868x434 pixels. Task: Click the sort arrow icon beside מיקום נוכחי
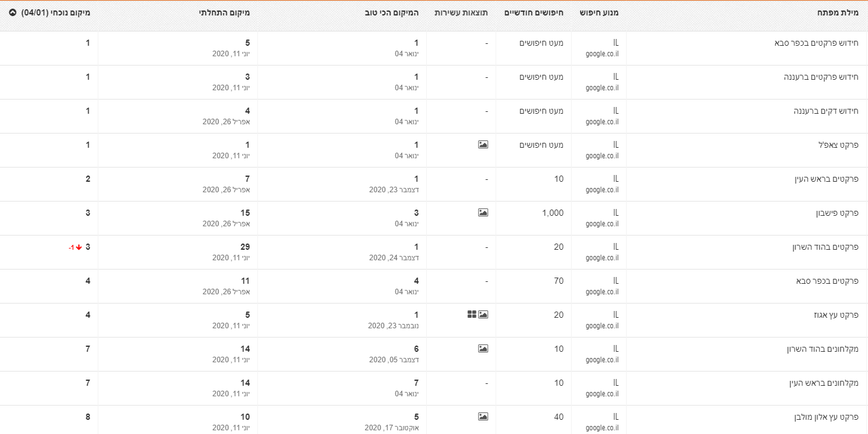point(12,12)
